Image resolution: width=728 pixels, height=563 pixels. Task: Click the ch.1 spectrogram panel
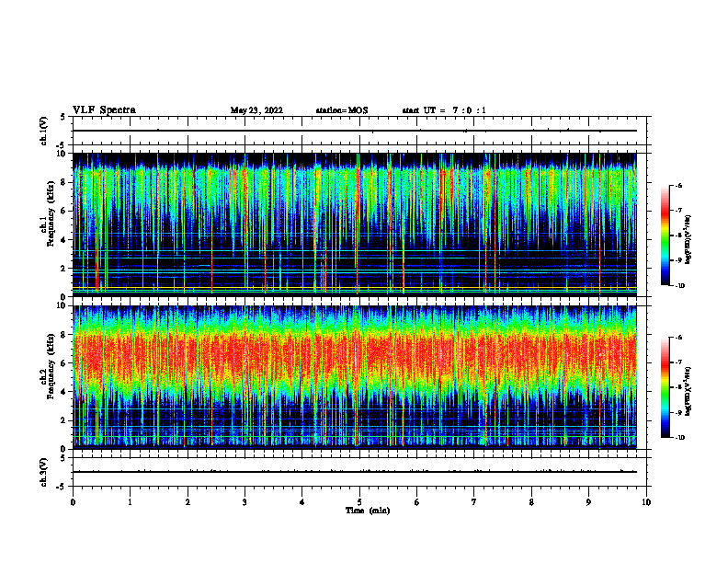[x=354, y=224]
